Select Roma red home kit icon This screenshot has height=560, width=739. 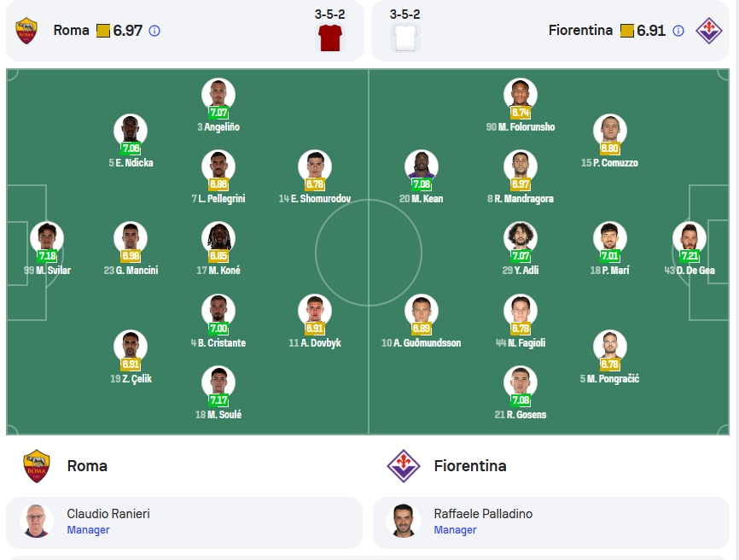pyautogui.click(x=330, y=38)
